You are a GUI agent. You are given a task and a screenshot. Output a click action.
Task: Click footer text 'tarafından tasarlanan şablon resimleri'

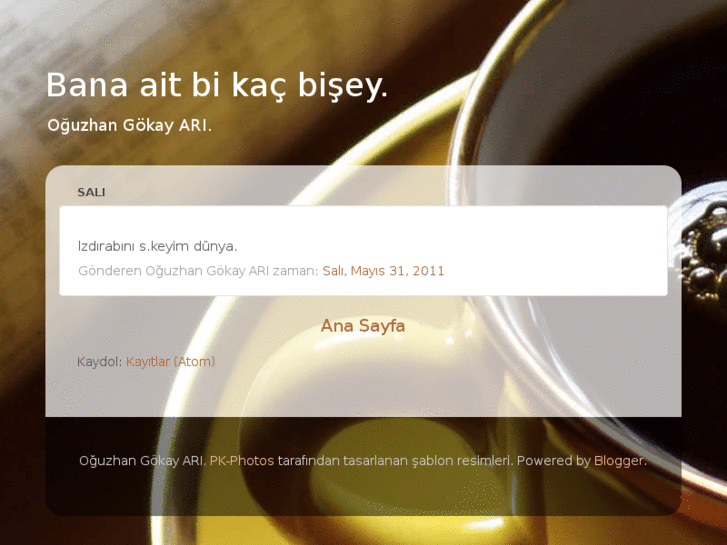[x=395, y=461]
